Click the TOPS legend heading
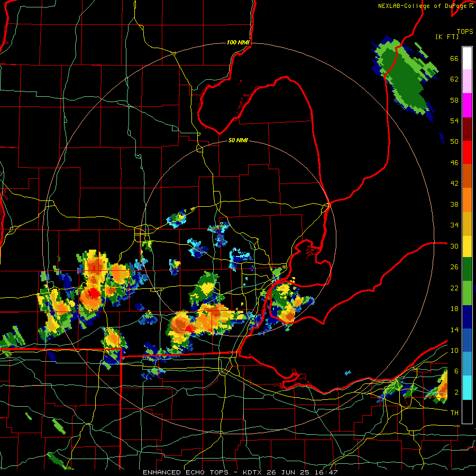The height and width of the screenshot is (476, 476). coord(465,31)
